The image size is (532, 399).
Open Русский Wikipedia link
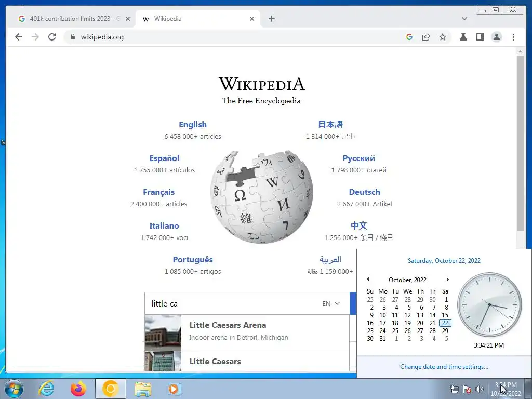(x=358, y=158)
